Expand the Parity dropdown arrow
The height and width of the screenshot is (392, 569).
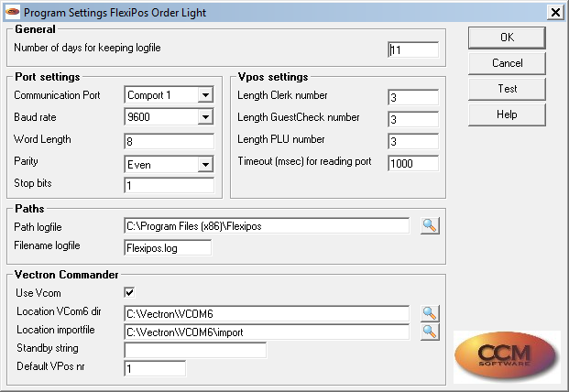tap(205, 165)
